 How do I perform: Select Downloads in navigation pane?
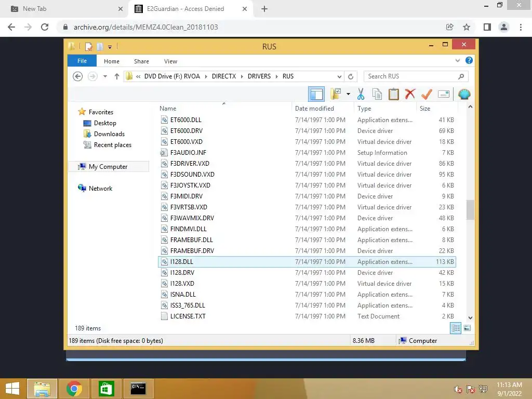coord(109,134)
